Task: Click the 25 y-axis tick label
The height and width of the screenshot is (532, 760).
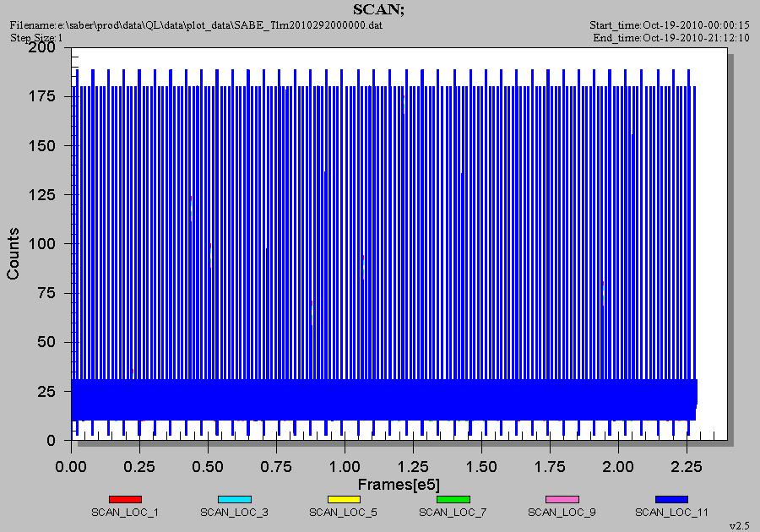Action: pos(46,391)
